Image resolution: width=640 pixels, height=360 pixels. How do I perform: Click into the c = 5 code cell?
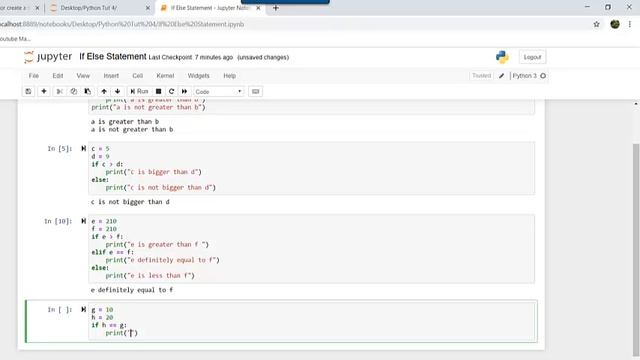311,168
